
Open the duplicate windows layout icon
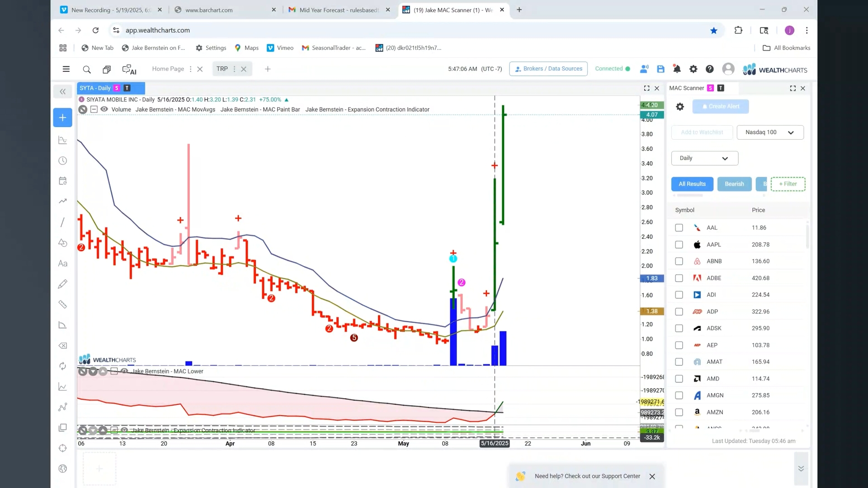107,69
